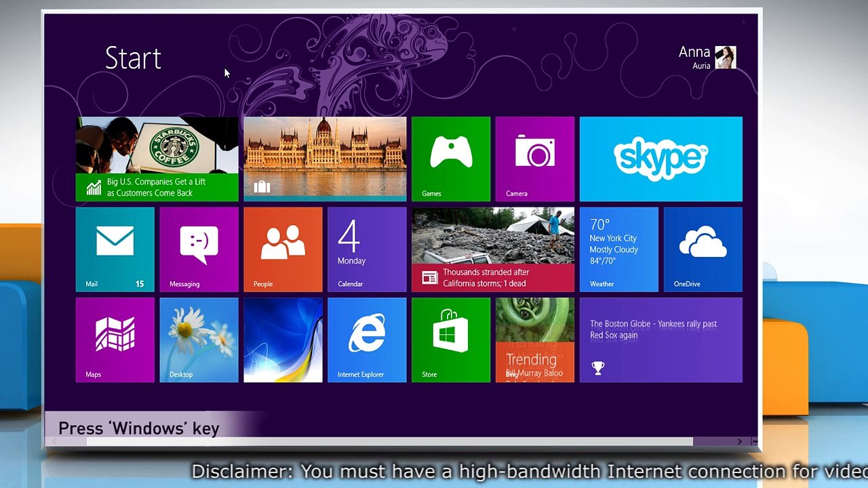Click Anna's user account picture

coord(725,58)
